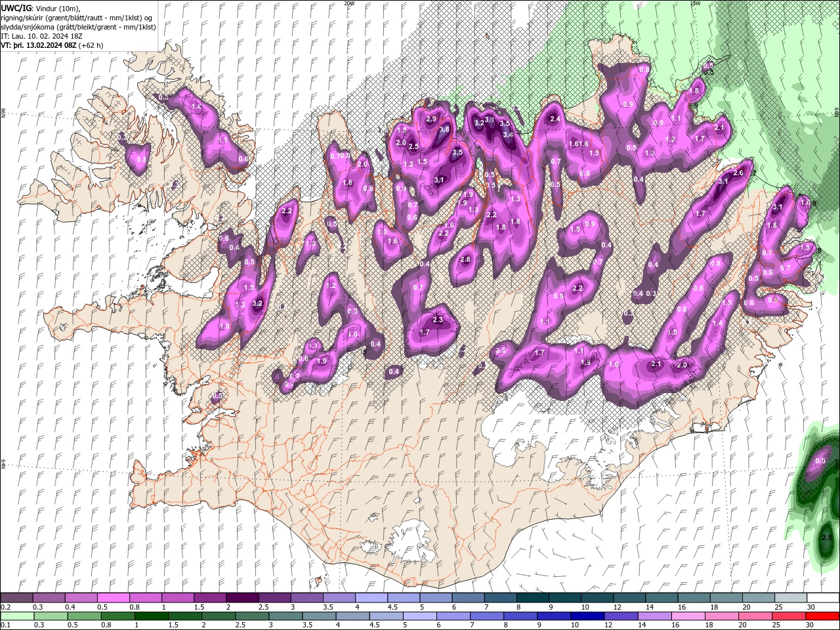Click the '3.4' precipitation value on map
The width and height of the screenshot is (840, 630).
(x=508, y=134)
